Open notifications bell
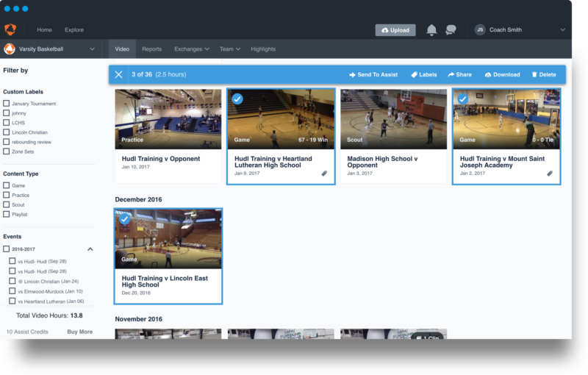The image size is (588, 375). (431, 30)
